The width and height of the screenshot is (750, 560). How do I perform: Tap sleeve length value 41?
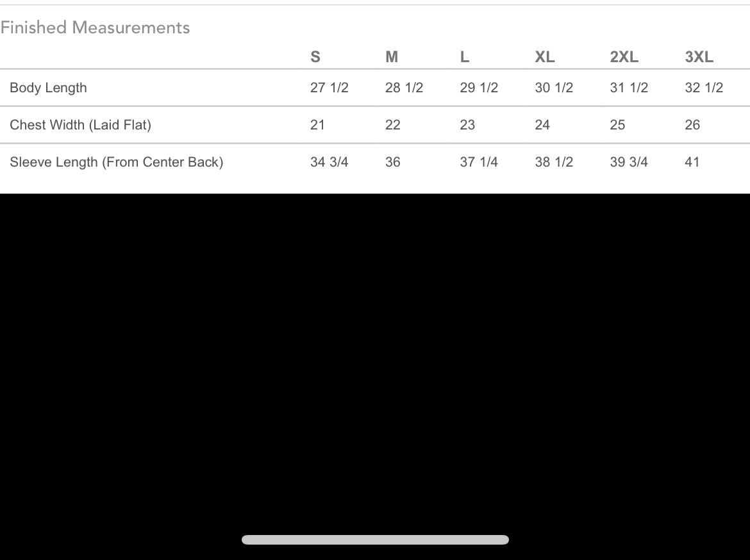pyautogui.click(x=692, y=162)
